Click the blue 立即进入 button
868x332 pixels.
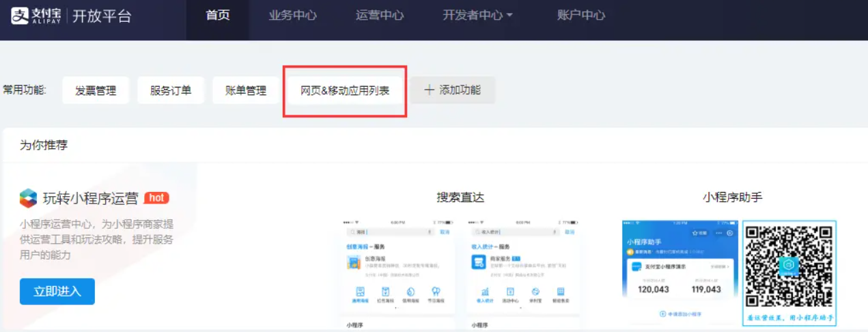pyautogui.click(x=57, y=291)
